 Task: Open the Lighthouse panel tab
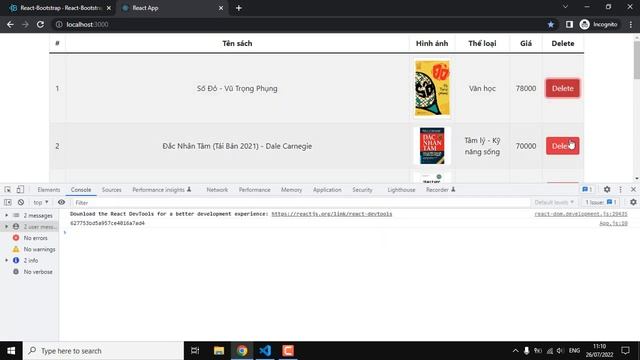point(401,190)
